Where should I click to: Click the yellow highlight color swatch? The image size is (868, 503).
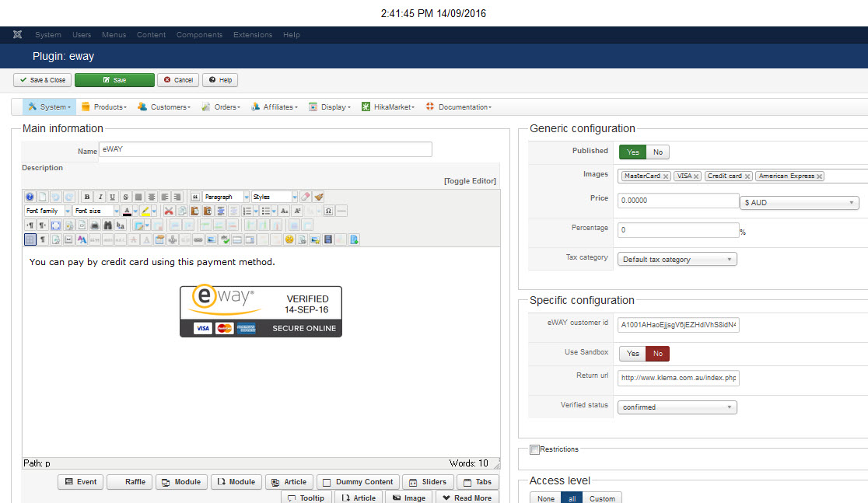145,211
